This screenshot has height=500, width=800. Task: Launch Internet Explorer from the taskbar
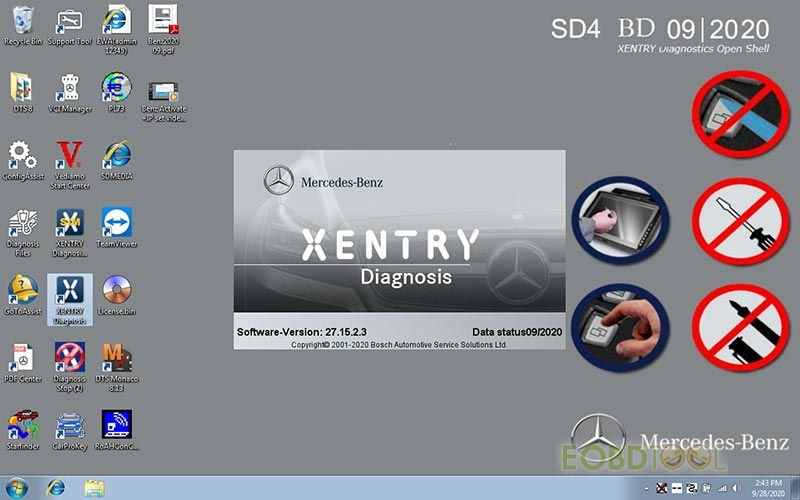(x=56, y=488)
